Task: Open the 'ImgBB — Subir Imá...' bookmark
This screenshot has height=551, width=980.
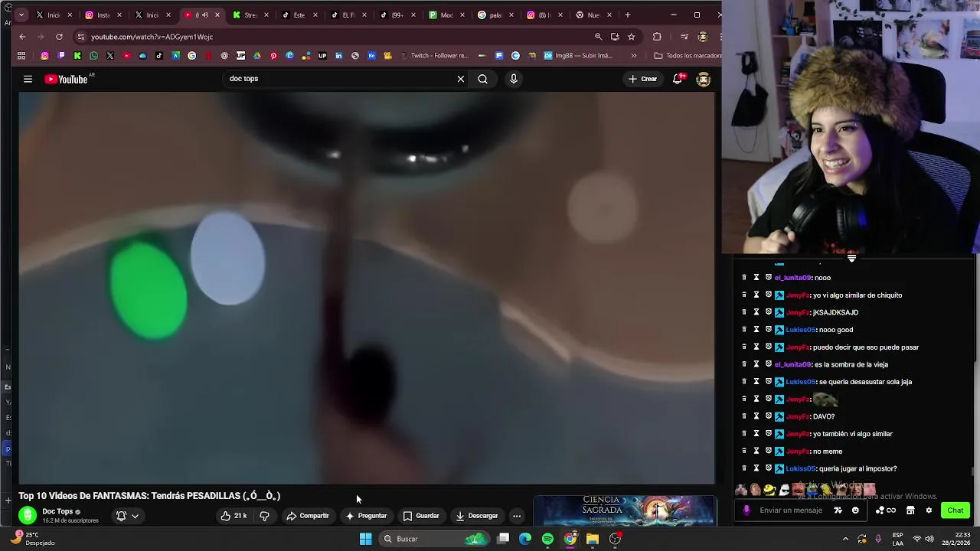Action: coord(578,55)
